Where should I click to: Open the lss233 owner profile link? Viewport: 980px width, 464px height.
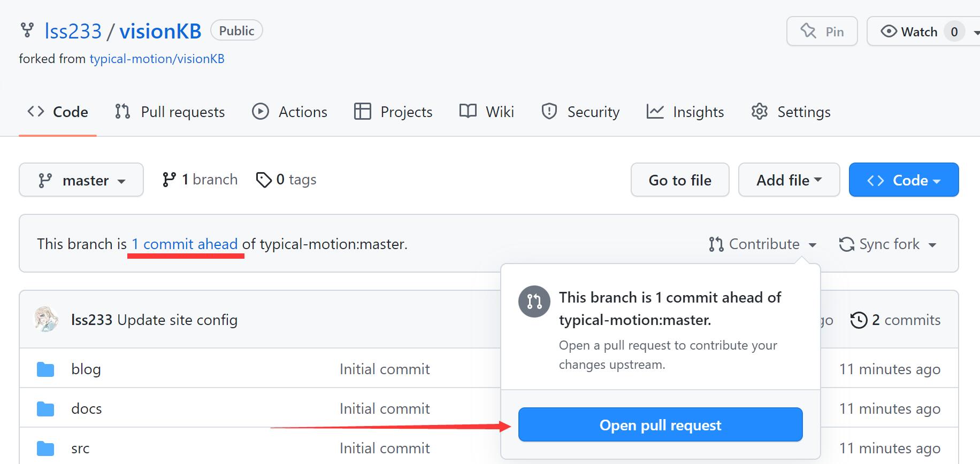(x=73, y=31)
